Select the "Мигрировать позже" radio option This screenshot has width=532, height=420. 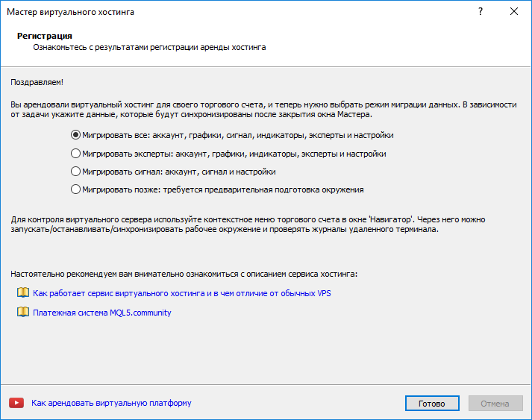(x=75, y=189)
